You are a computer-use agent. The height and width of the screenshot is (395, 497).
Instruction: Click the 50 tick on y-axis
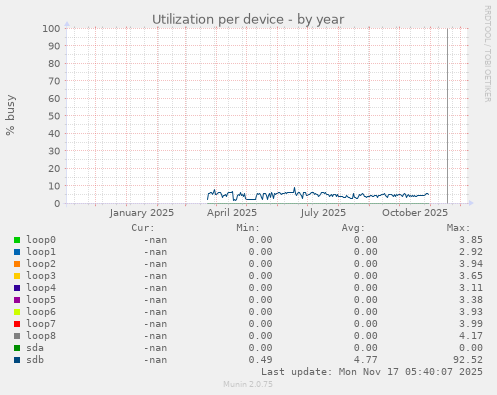(54, 116)
